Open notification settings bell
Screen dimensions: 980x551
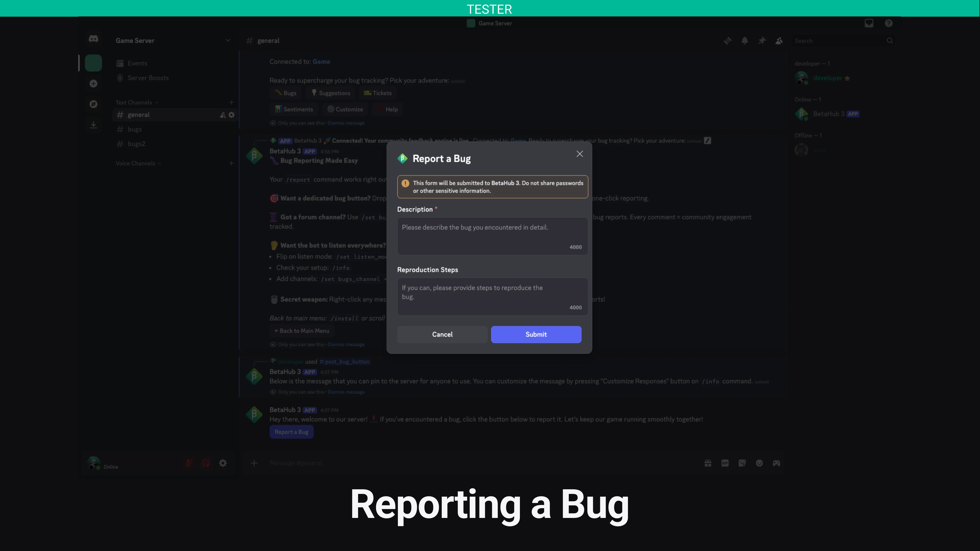click(x=745, y=41)
